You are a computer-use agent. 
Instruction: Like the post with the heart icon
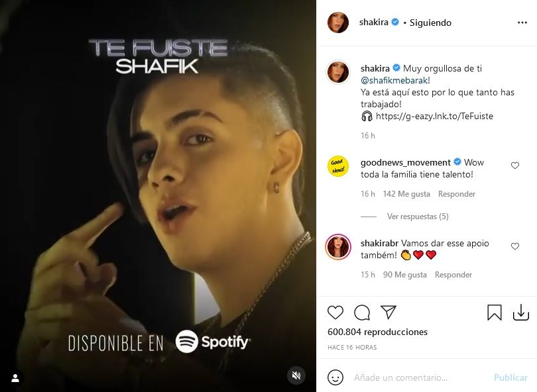pyautogui.click(x=335, y=313)
